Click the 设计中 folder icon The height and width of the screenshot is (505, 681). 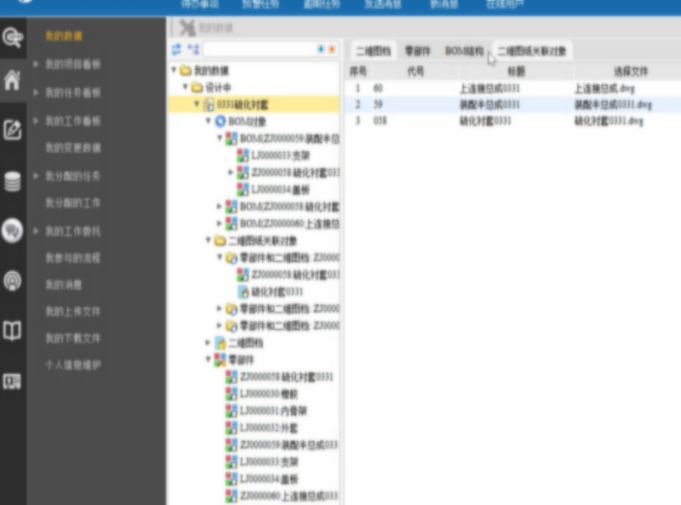pos(197,87)
